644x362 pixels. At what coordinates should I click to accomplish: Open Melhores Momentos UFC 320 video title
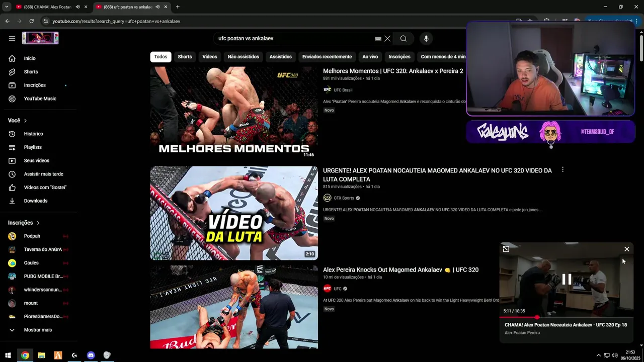point(393,71)
